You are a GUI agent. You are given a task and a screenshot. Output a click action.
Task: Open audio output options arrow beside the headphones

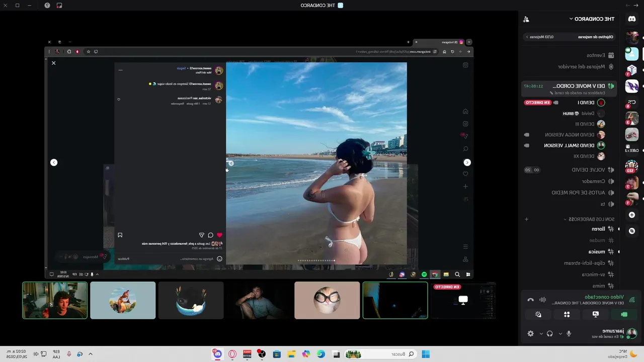pos(541,333)
